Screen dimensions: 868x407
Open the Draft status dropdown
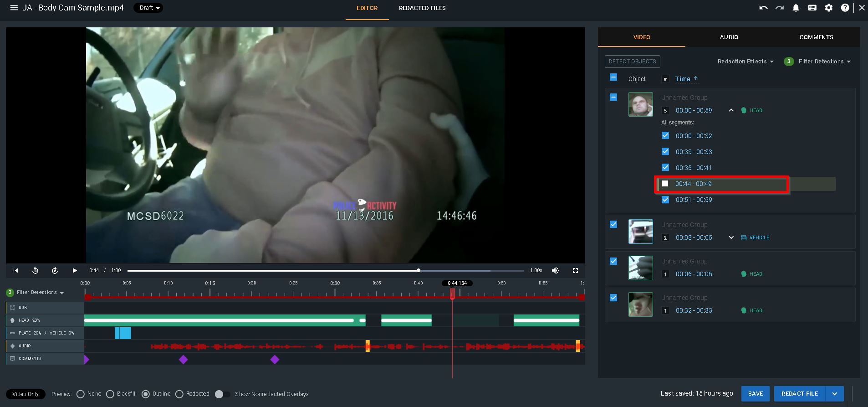coord(148,8)
